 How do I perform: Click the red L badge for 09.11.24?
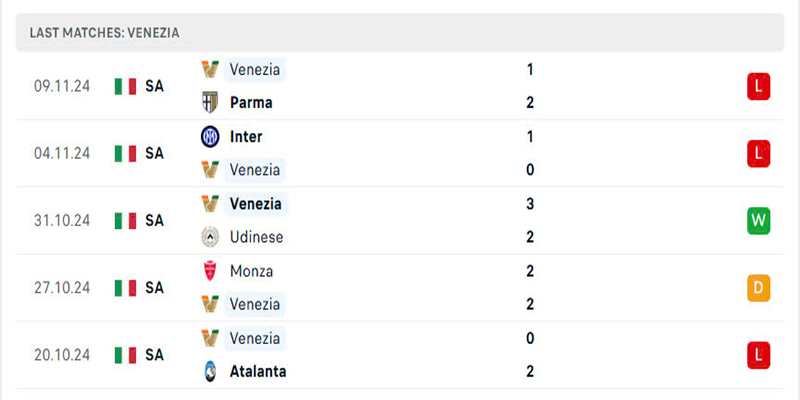[758, 86]
